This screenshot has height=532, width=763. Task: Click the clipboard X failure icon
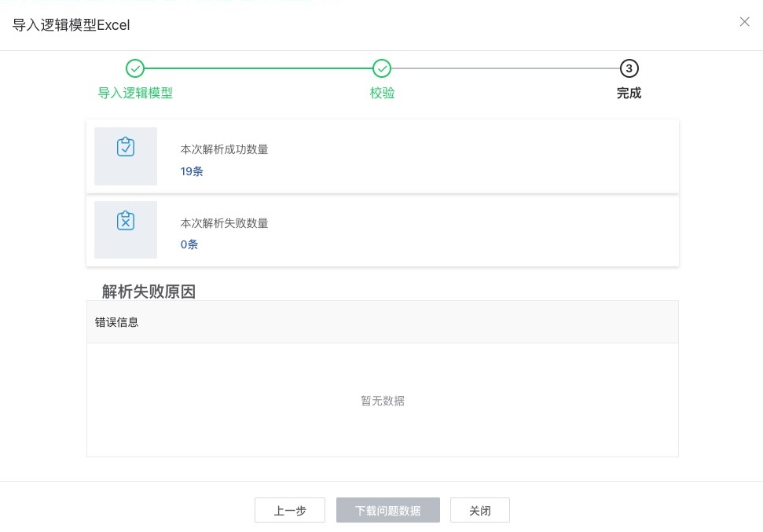126,221
